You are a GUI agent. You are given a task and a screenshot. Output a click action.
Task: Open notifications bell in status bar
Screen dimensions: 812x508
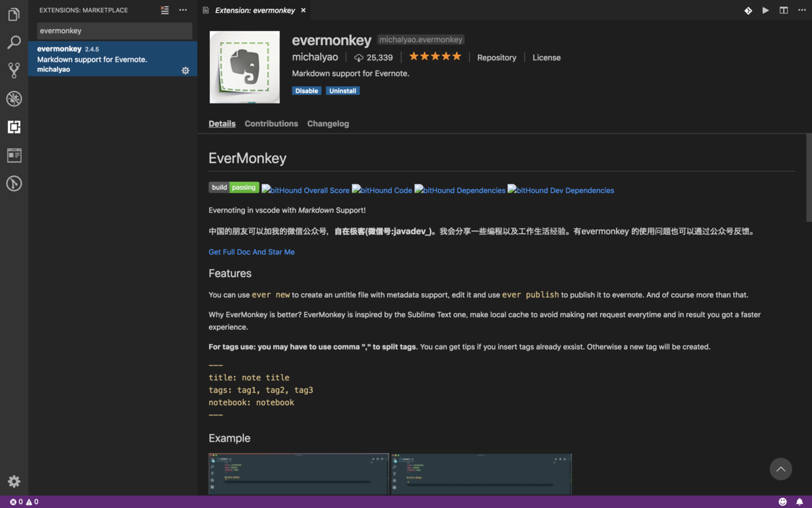[799, 502]
